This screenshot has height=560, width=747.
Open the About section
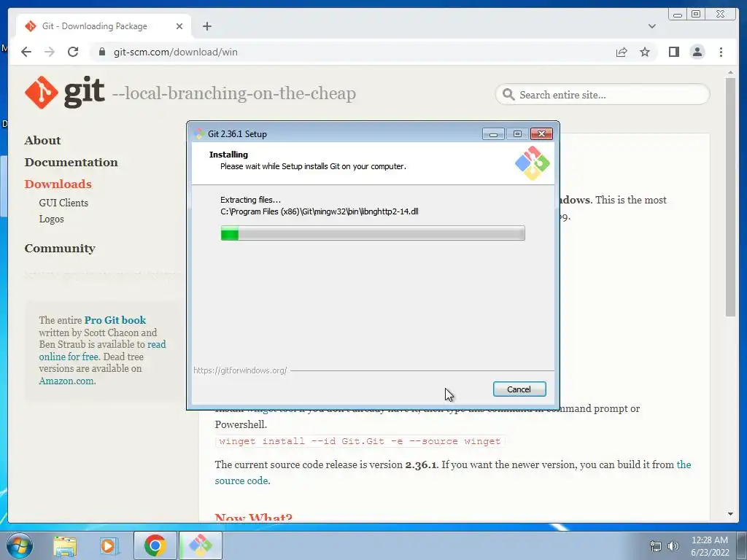click(42, 141)
